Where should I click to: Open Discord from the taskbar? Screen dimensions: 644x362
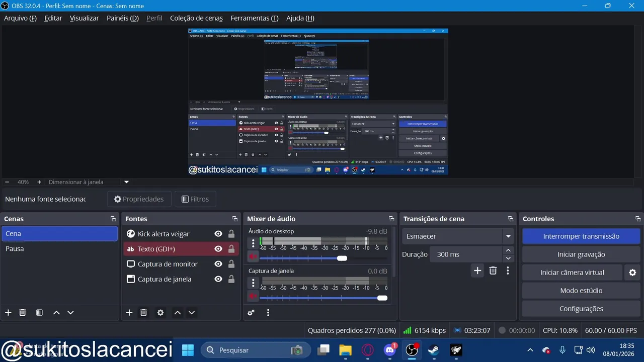[390, 349]
